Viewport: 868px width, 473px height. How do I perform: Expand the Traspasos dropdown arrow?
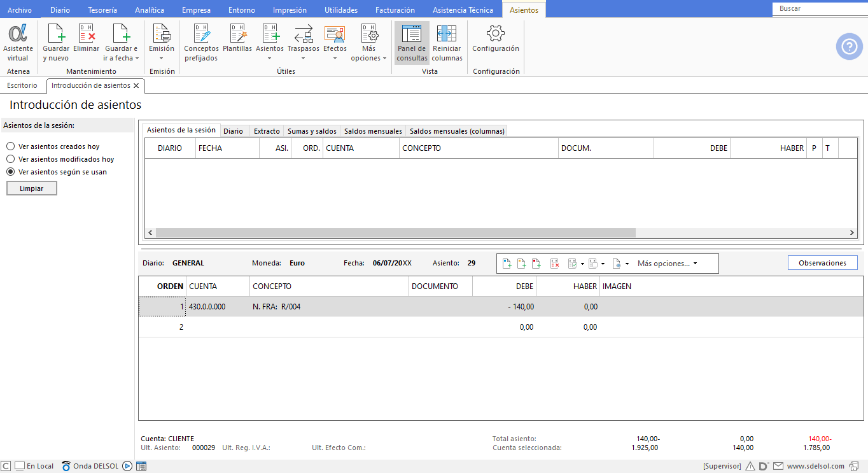(304, 59)
